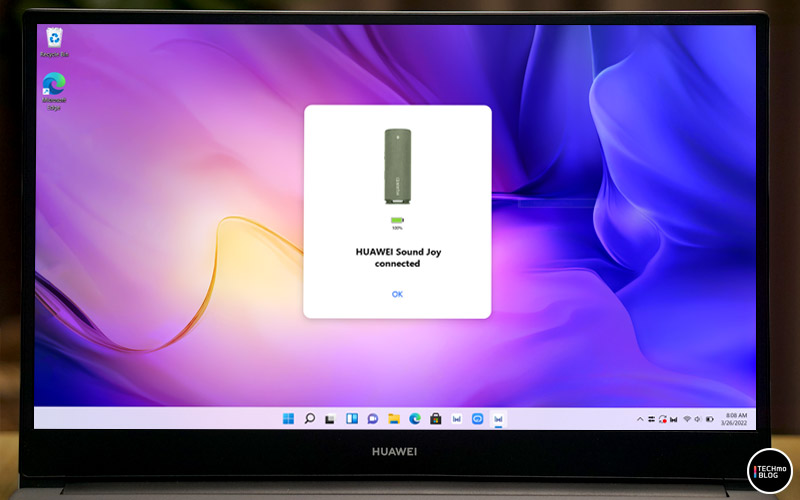Select the Microsoft Edge desktop shortcut
800x500 pixels.
point(54,91)
